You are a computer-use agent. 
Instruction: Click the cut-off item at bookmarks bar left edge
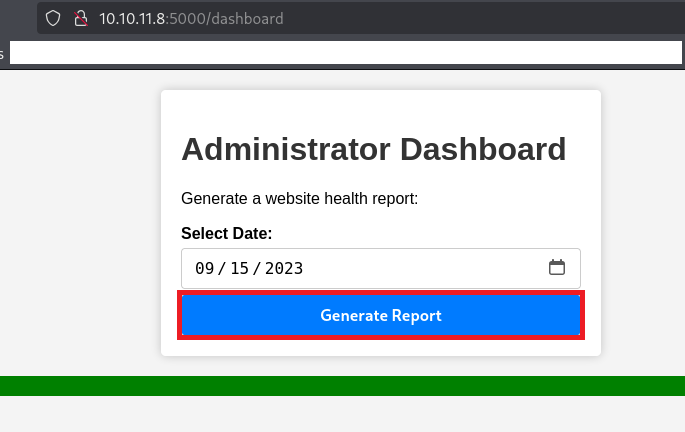pos(3,54)
